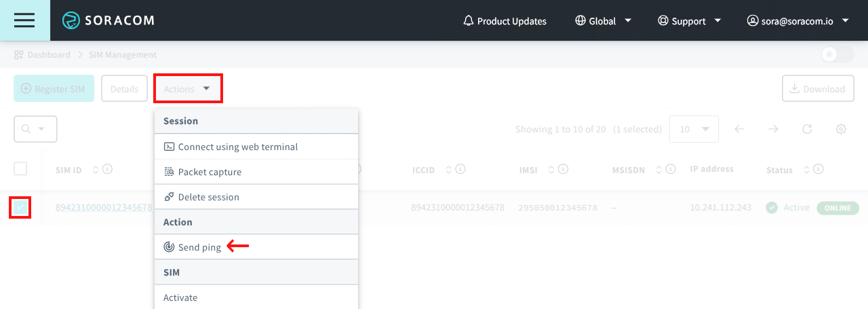Screen dimensions: 868x309
Task: Click the table settings gear icon
Action: coord(841,129)
